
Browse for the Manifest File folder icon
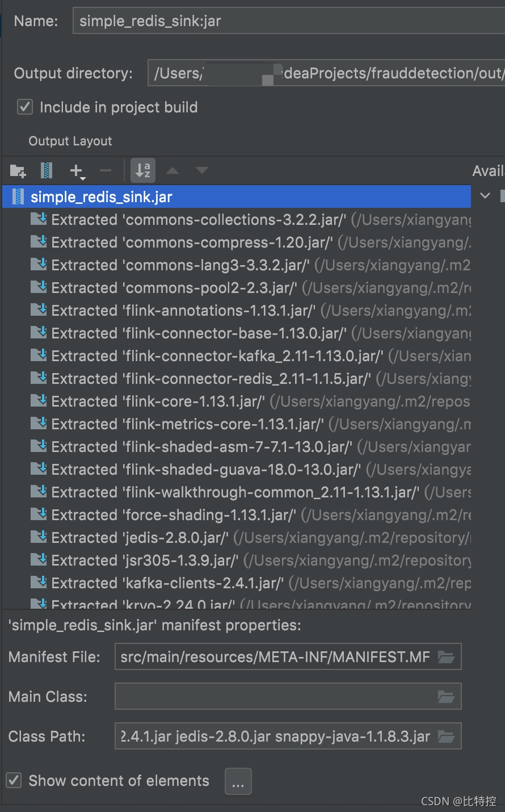coord(446,657)
